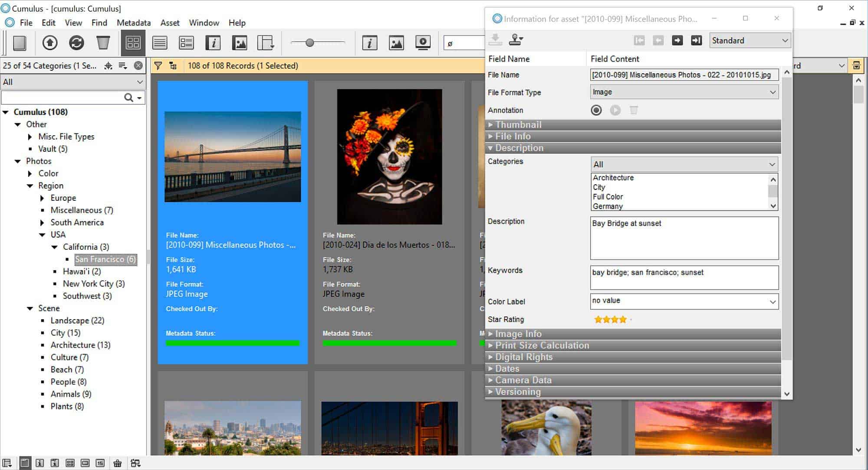Open the collection basket icon in status bar

click(118, 463)
